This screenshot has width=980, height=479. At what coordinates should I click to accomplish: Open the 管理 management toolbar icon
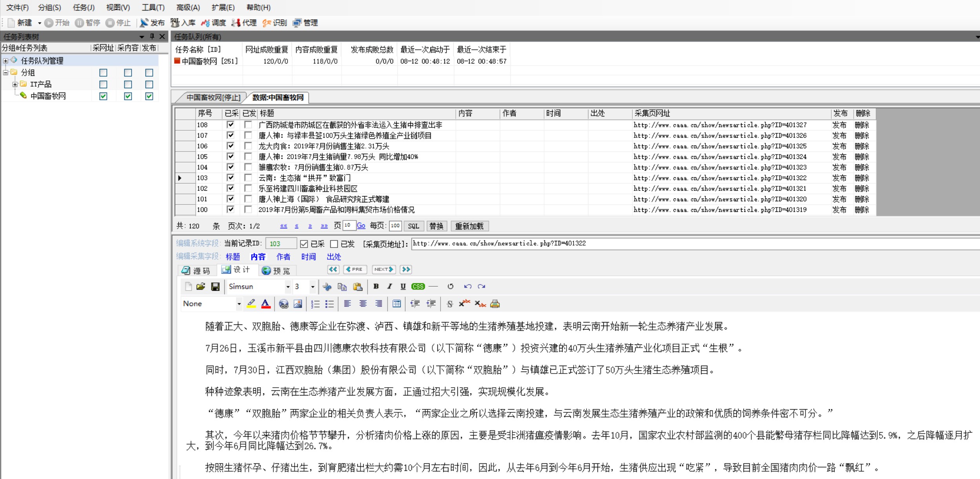tap(305, 23)
